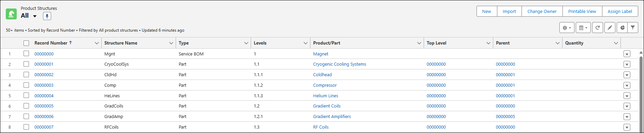This screenshot has width=644, height=133.
Task: Open the filters panel
Action: (633, 28)
